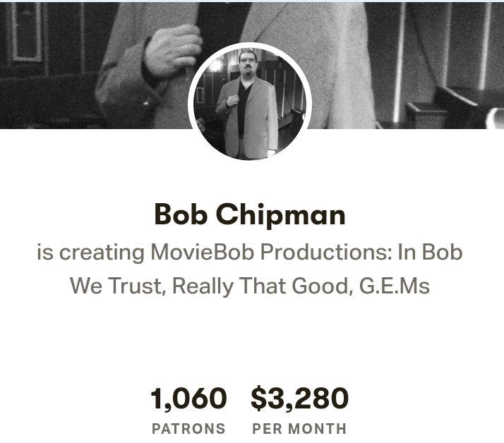Select the $3,280 monthly earnings figure
The width and height of the screenshot is (504, 443).
tap(299, 399)
